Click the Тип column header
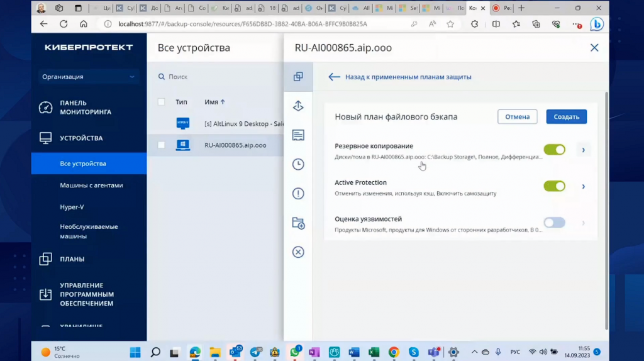This screenshot has width=644, height=361. [181, 102]
